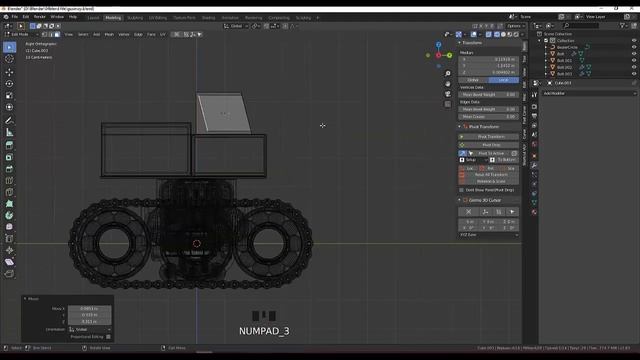Enable face select mode
The height and width of the screenshot is (360, 640).
coord(57,35)
